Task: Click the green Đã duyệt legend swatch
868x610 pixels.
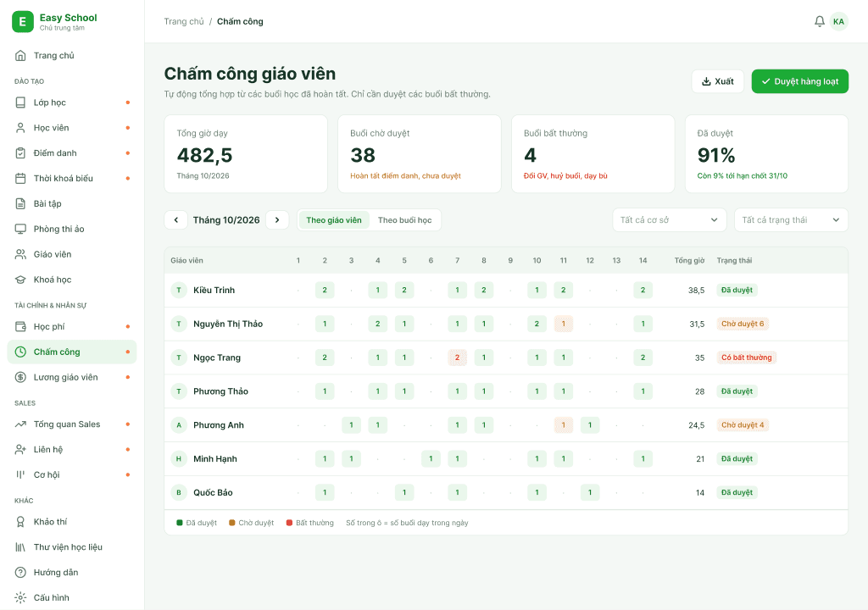Action: [x=180, y=523]
